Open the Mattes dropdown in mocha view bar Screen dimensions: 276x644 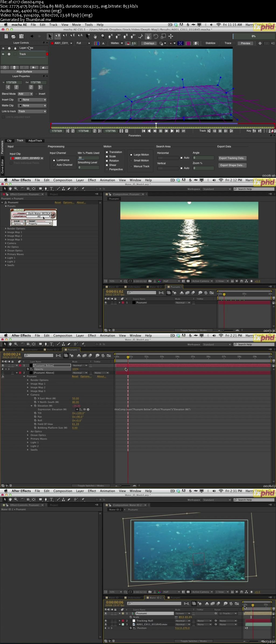[x=117, y=43]
